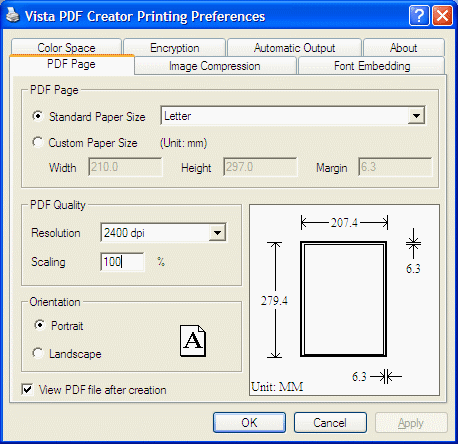Select the Standard Paper Size radio button
The width and height of the screenshot is (458, 444).
coord(38,116)
